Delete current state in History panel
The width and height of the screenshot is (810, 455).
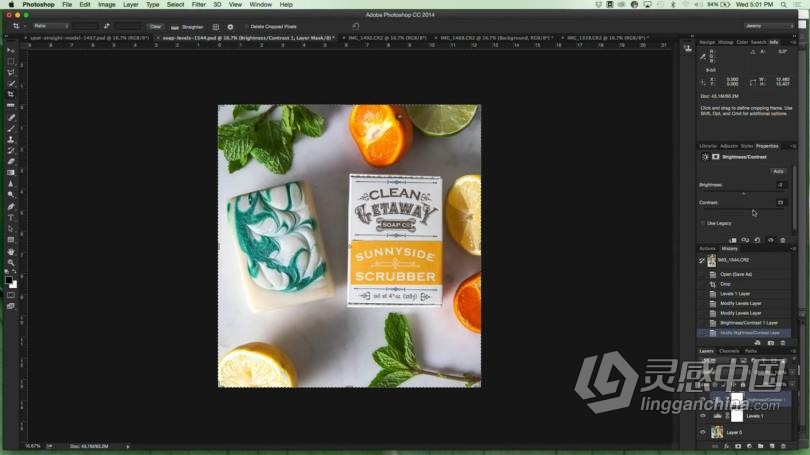click(x=783, y=343)
